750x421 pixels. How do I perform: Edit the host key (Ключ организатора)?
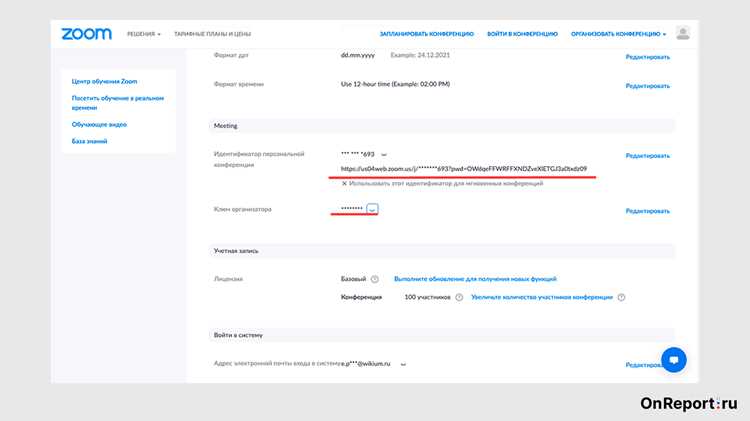(x=648, y=211)
